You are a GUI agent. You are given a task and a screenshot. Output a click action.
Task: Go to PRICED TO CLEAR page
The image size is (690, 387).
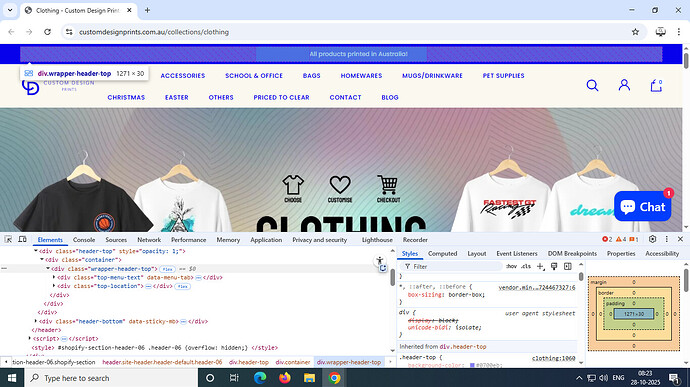click(281, 97)
